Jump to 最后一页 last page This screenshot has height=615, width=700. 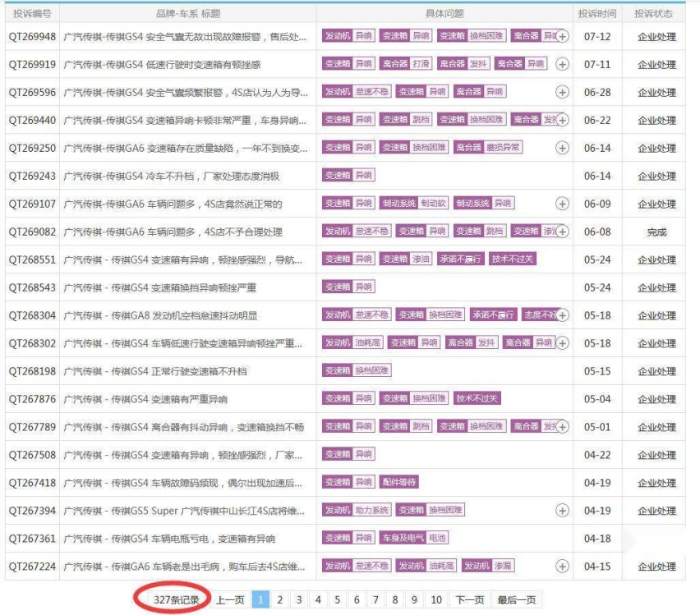(x=517, y=599)
